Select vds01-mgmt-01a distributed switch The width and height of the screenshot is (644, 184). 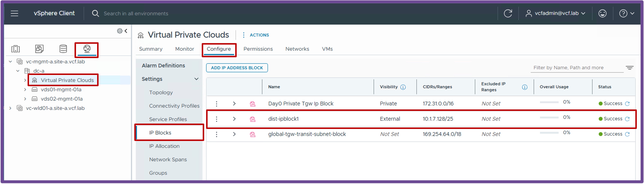[61, 90]
